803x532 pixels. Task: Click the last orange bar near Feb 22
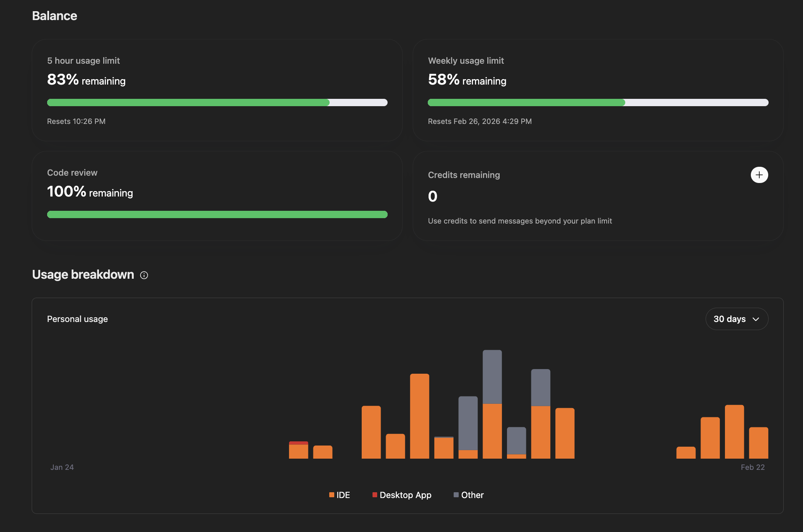758,443
